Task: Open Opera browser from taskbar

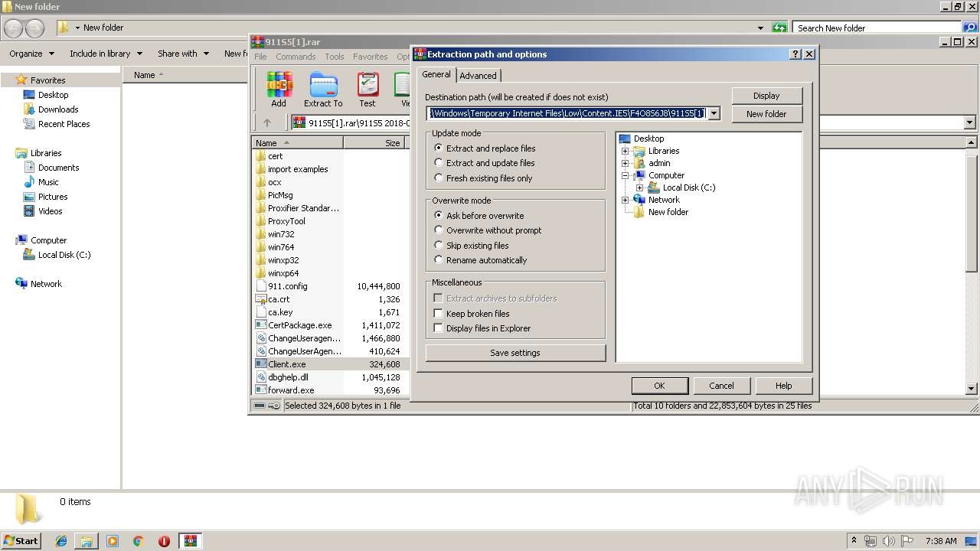Action: (x=164, y=541)
